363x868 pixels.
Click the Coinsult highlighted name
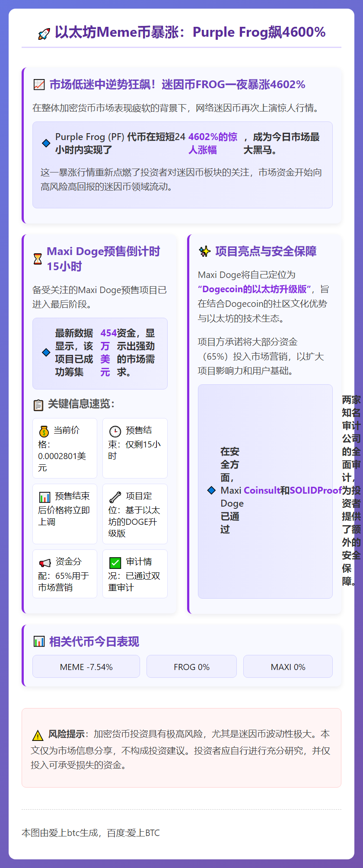pyautogui.click(x=262, y=490)
